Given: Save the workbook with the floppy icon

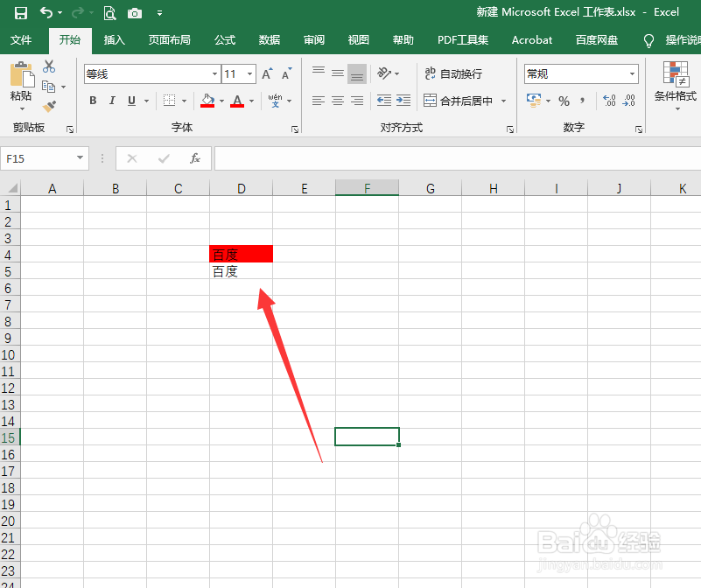Looking at the screenshot, I should pyautogui.click(x=20, y=13).
